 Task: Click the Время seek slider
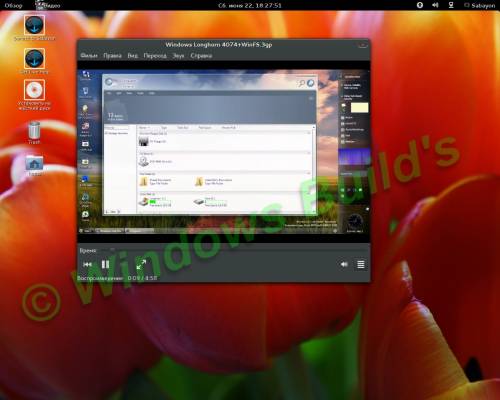click(233, 250)
